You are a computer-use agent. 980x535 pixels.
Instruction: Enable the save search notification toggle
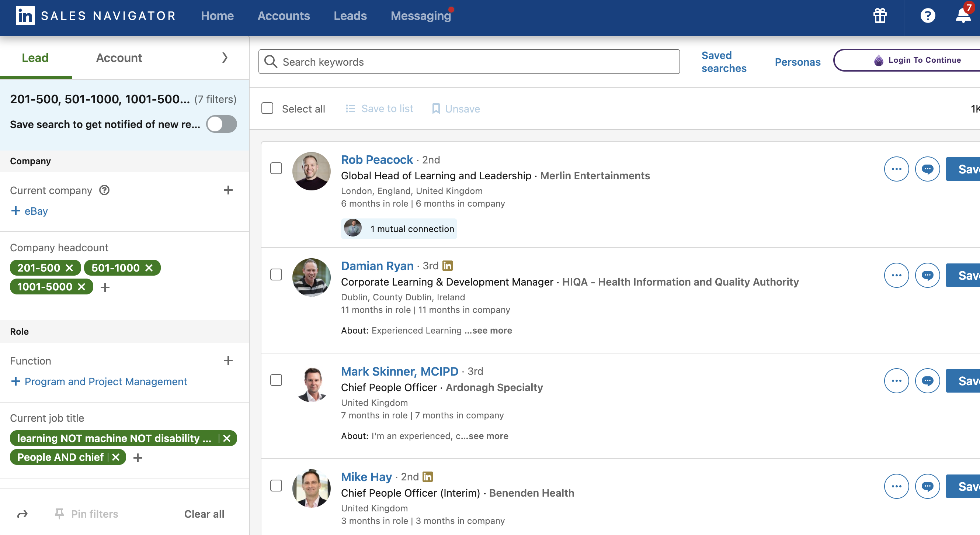tap(222, 124)
